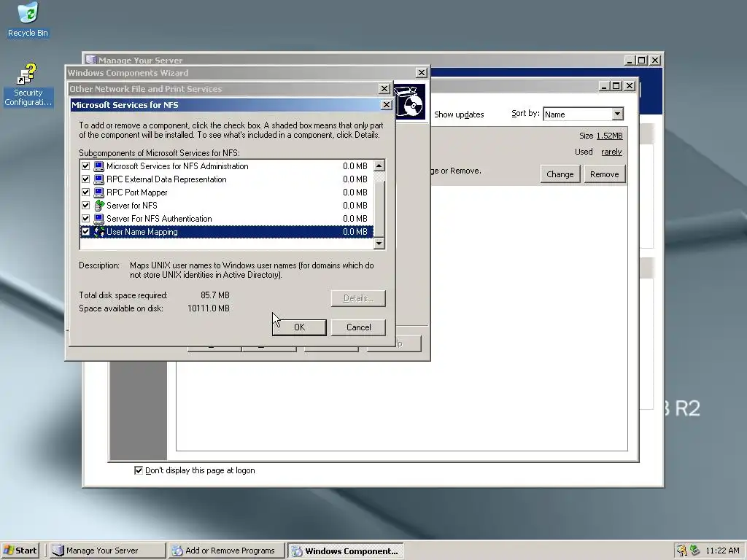Click the Change button in Add or Remove Programs
Image resolution: width=747 pixels, height=560 pixels.
click(x=560, y=174)
